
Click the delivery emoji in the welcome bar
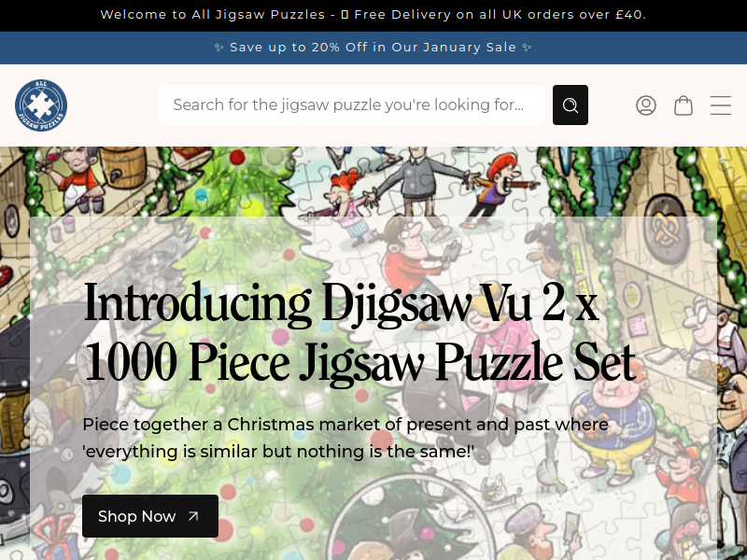tap(345, 15)
